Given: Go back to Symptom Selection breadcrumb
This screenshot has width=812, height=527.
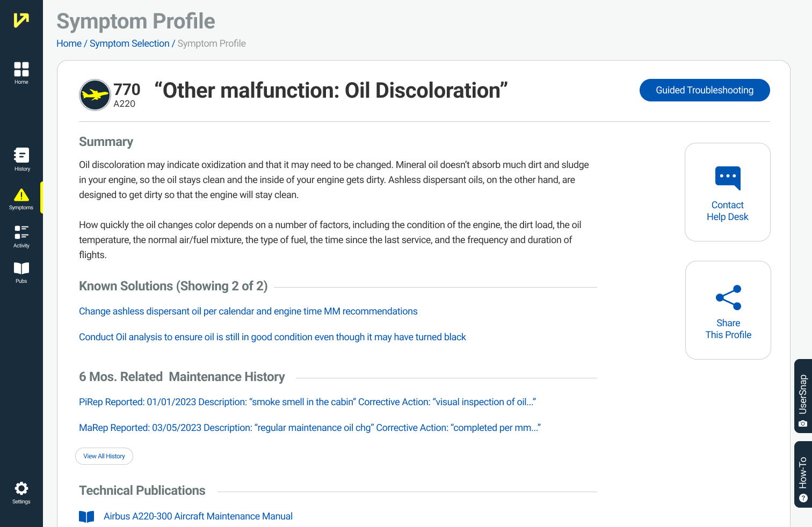Looking at the screenshot, I should (129, 43).
